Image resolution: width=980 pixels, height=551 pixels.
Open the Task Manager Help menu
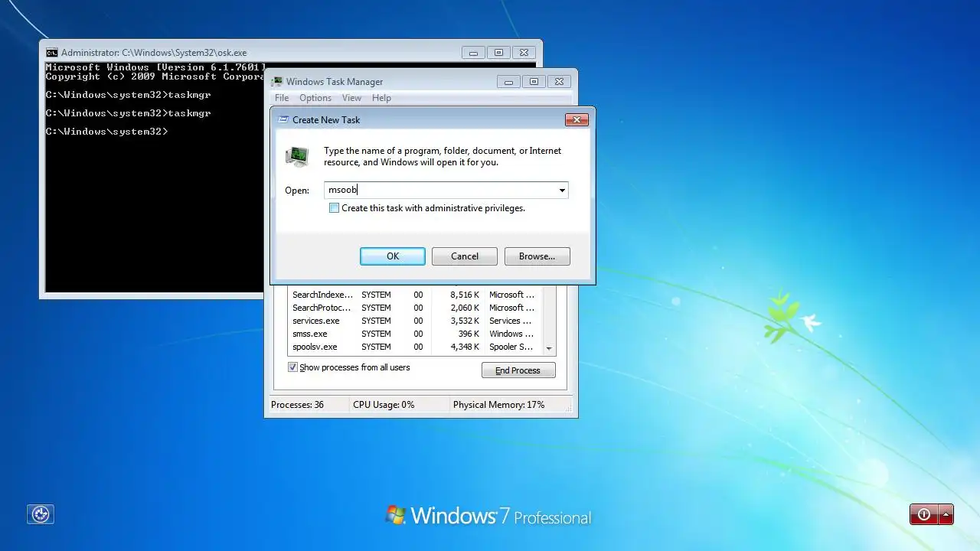click(x=381, y=98)
